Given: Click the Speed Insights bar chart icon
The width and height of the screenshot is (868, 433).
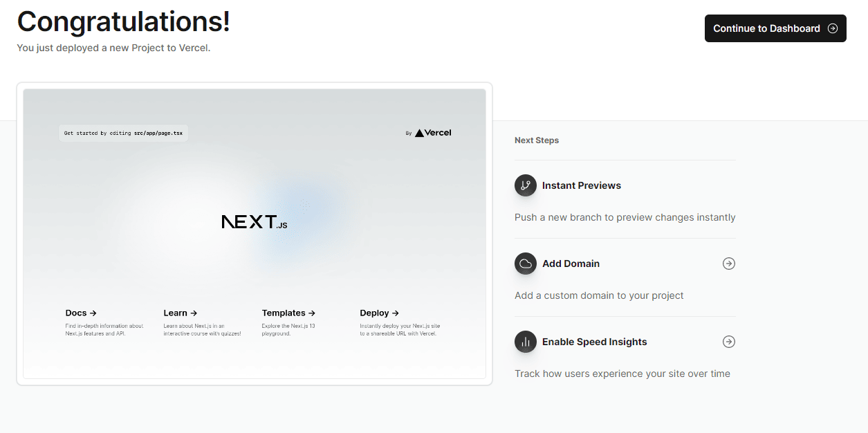Looking at the screenshot, I should point(526,342).
